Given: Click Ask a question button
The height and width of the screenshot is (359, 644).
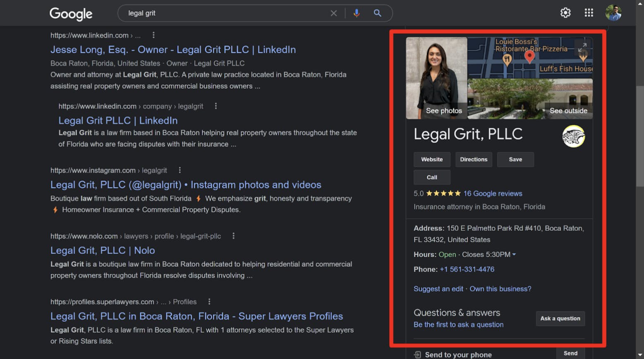Looking at the screenshot, I should coord(560,318).
